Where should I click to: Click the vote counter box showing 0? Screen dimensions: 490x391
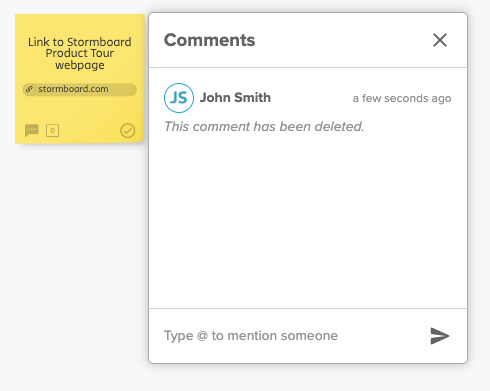click(x=52, y=130)
